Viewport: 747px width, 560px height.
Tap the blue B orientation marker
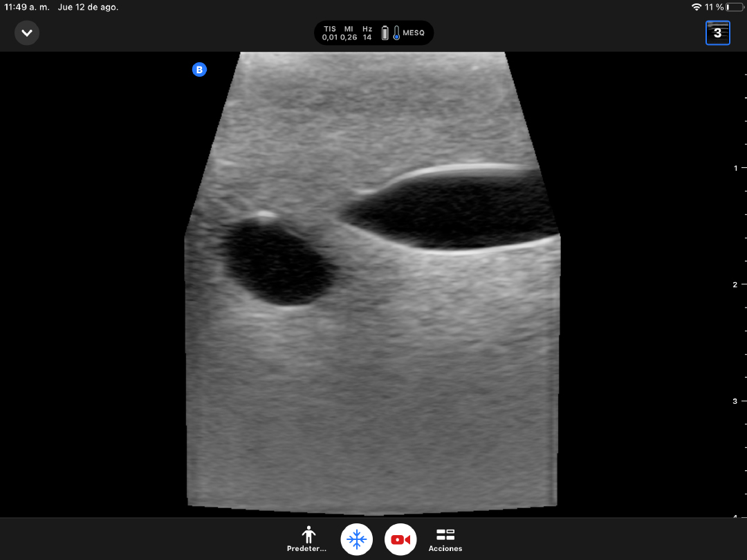coord(199,69)
